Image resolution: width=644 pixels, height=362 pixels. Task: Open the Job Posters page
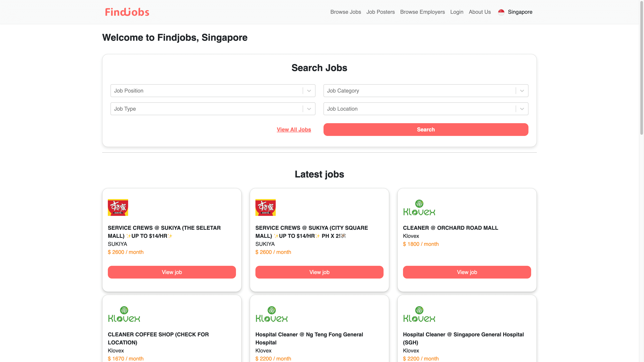click(x=380, y=12)
